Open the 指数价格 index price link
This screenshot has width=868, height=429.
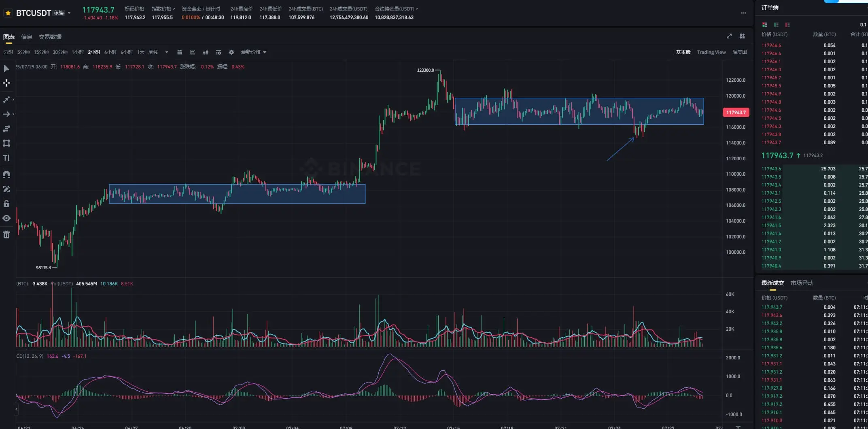click(x=163, y=8)
